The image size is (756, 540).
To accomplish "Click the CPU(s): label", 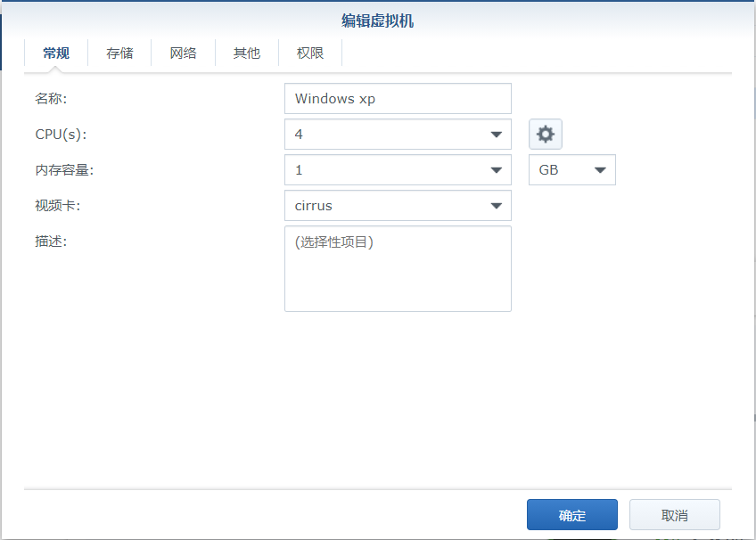I will click(x=61, y=135).
